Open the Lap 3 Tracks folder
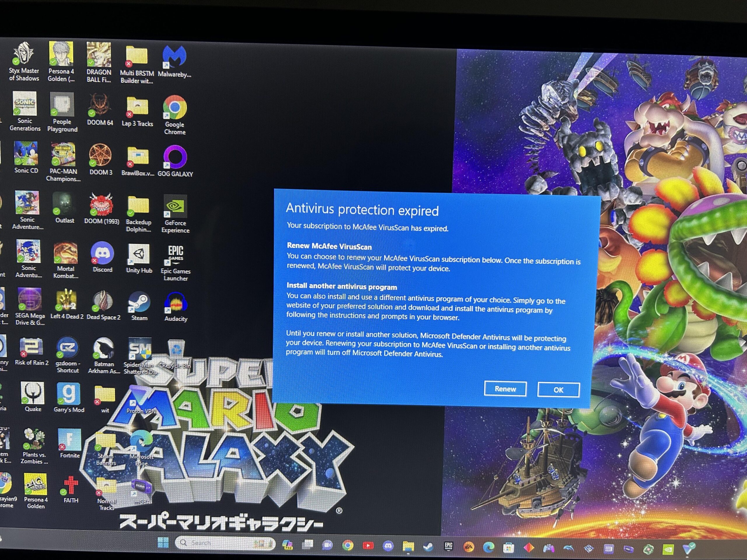747x560 pixels. (137, 112)
